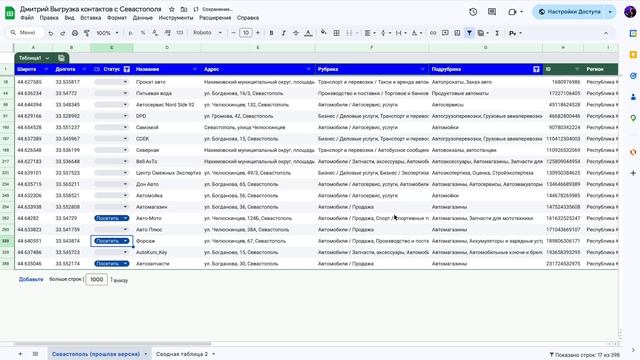Toggle italic formatting
This screenshot has width=640, height=360.
click(283, 33)
